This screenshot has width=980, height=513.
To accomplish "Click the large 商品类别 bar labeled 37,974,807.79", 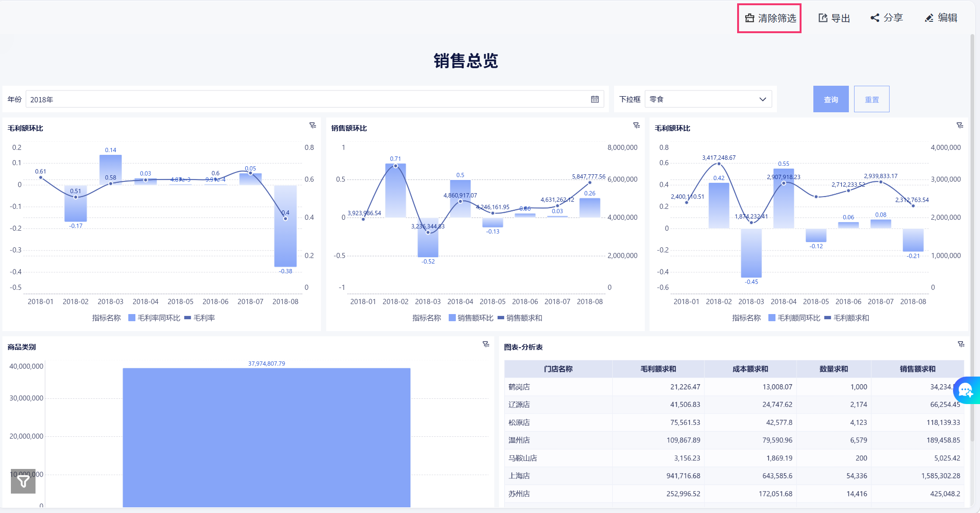I will [267, 437].
